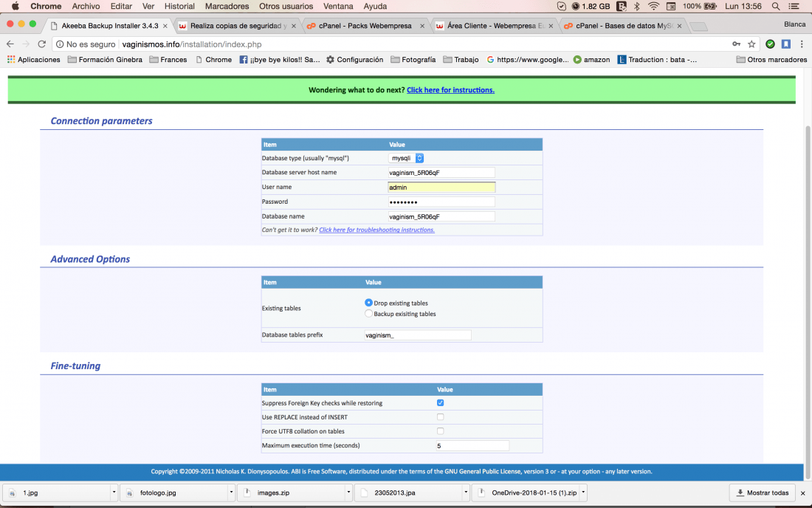The image size is (812, 508).
Task: Click the blue bookmark extension icon
Action: click(x=785, y=44)
